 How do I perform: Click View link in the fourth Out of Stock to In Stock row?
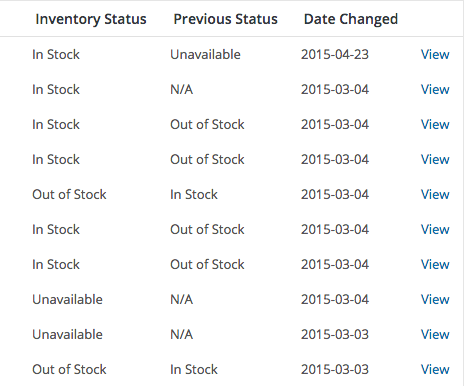point(435,264)
